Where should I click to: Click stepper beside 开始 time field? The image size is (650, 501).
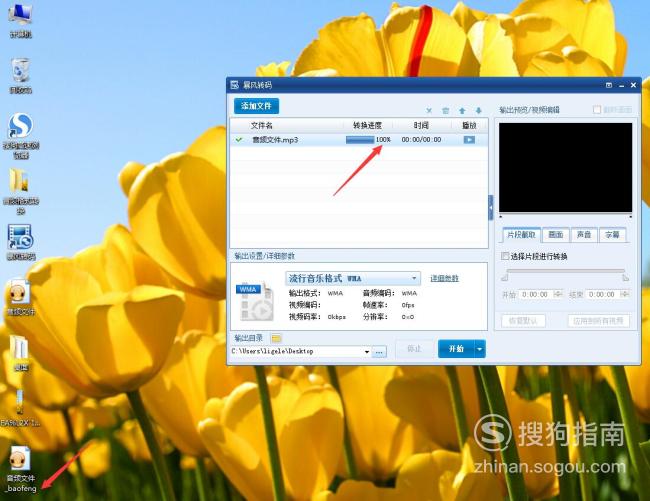point(558,294)
